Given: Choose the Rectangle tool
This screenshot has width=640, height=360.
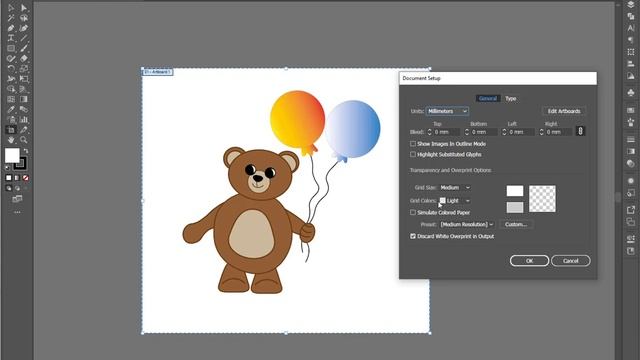Looking at the screenshot, I should tap(11, 49).
